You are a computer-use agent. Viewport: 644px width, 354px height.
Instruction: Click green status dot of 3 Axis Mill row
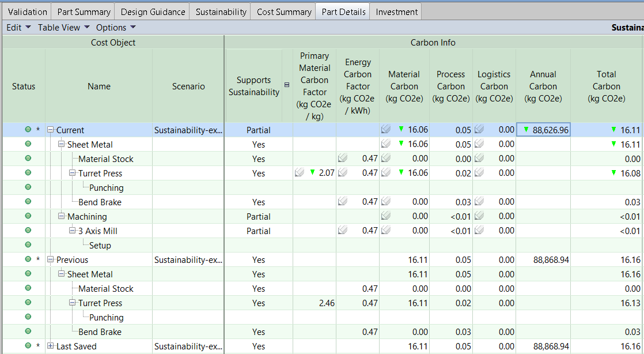(28, 230)
